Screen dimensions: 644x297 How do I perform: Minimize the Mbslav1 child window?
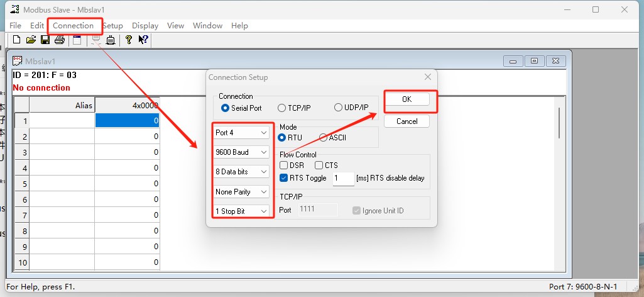513,61
